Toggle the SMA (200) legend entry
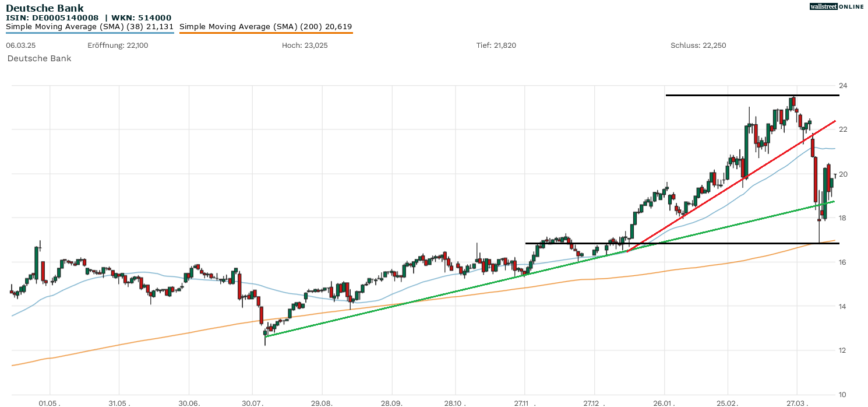 266,27
